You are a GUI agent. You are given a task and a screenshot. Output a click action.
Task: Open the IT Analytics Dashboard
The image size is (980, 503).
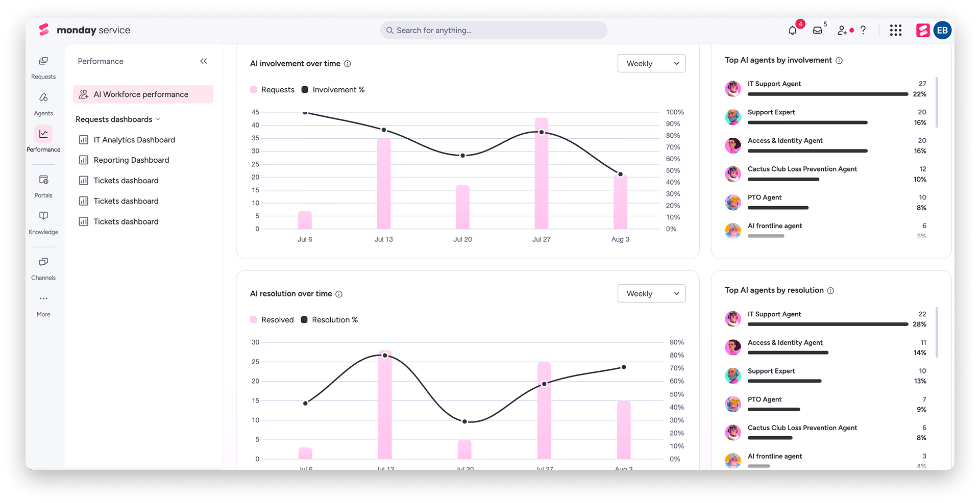134,140
